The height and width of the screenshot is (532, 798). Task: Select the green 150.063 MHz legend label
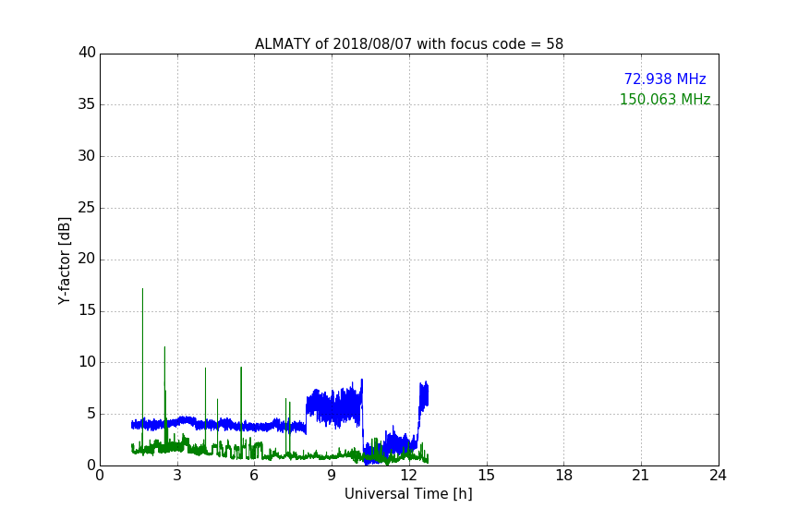pyautogui.click(x=665, y=99)
